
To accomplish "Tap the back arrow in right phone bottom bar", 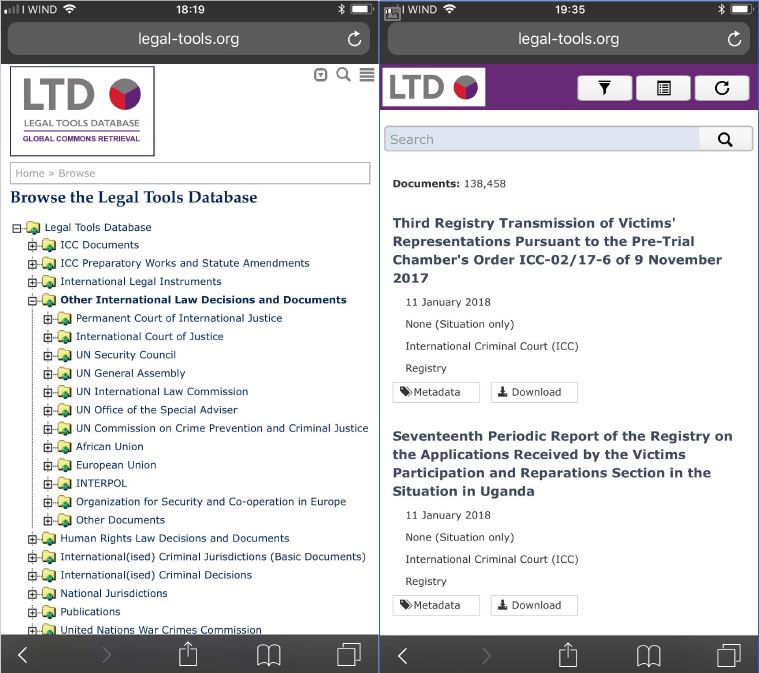I will (x=402, y=655).
